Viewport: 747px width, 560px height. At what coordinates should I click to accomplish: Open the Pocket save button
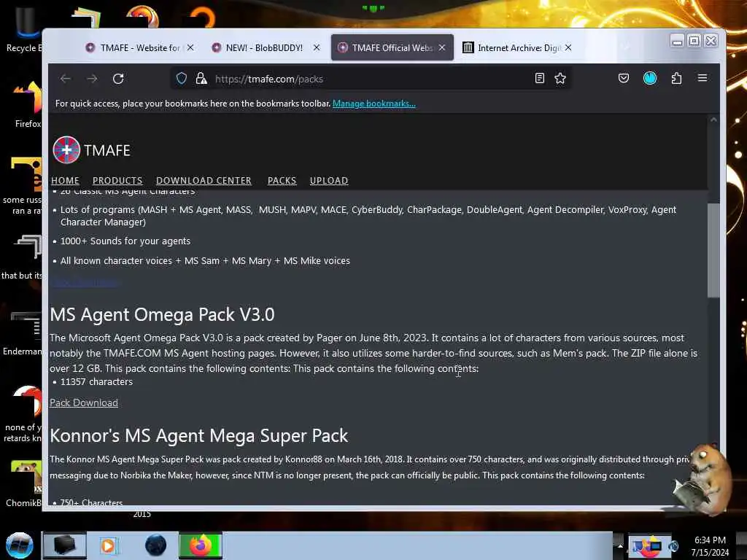coord(624,78)
